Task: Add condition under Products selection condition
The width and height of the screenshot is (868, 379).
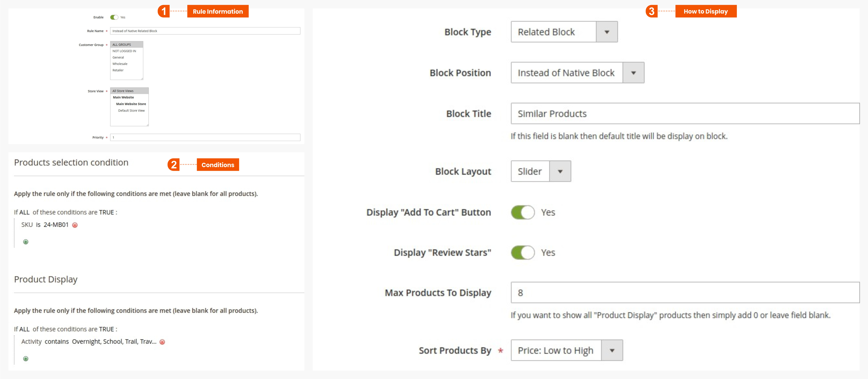Action: 26,242
